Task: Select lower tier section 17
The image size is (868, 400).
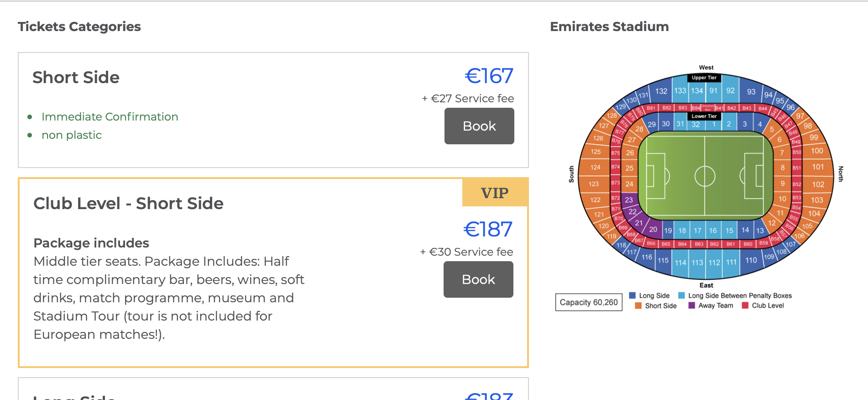Action: tap(697, 231)
